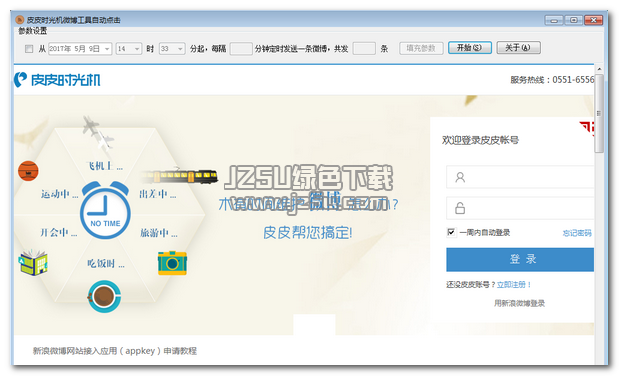619x376 pixels.
Task: Click the 关于(A) button
Action: 518,48
